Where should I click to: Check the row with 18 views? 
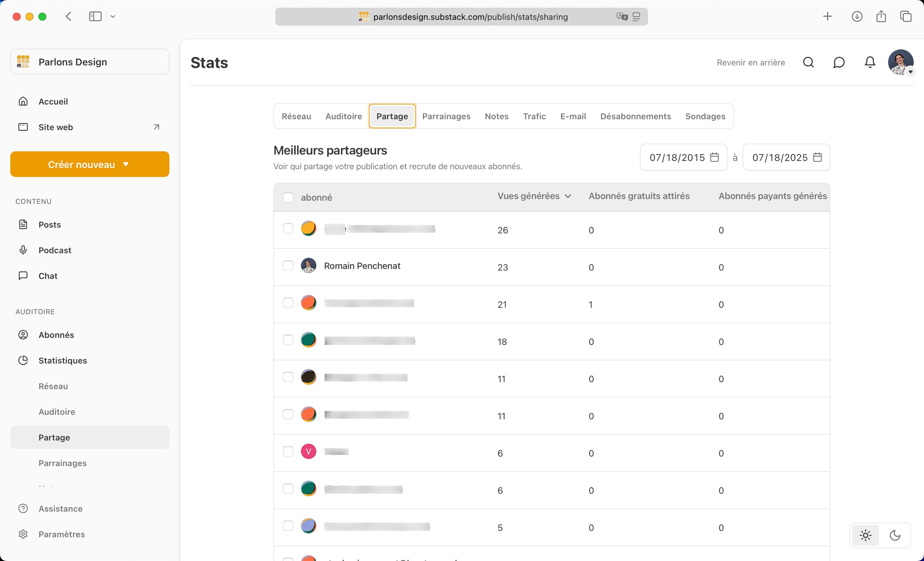pos(287,339)
